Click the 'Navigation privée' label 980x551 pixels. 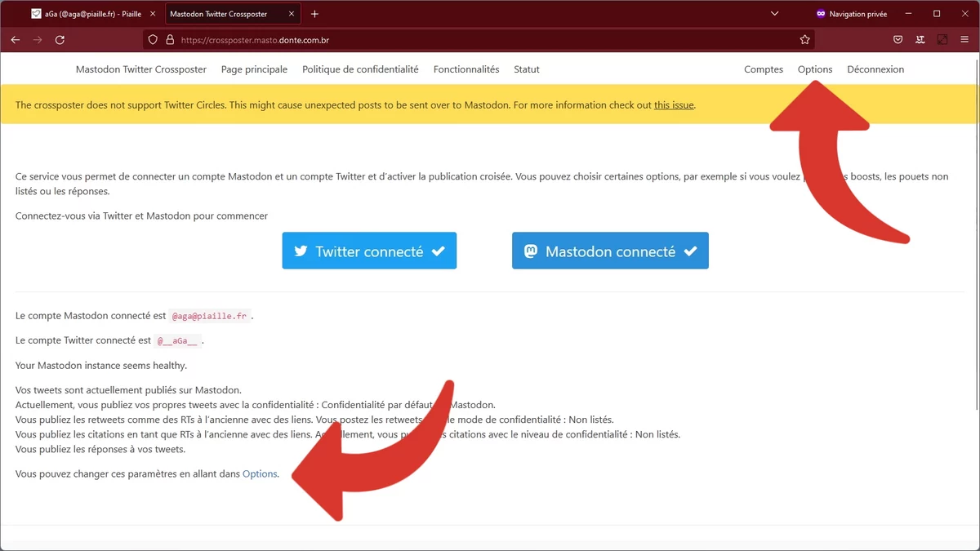click(x=857, y=14)
